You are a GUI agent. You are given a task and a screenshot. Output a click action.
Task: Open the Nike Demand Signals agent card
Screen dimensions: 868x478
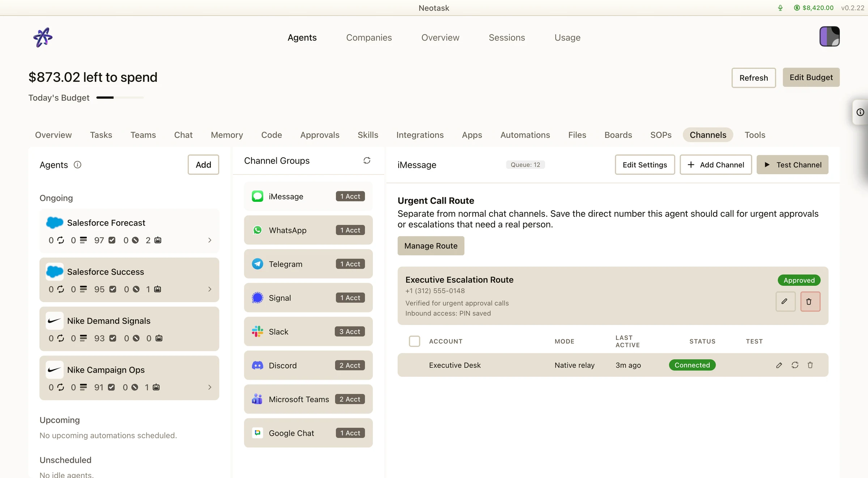[129, 329]
